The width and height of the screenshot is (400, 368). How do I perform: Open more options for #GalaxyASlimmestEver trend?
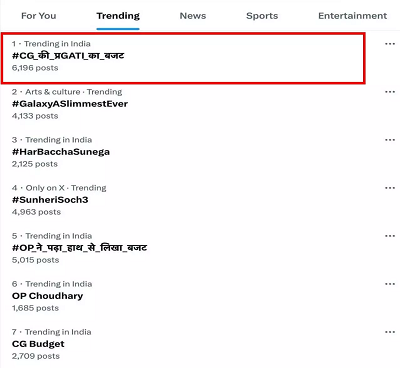click(390, 92)
